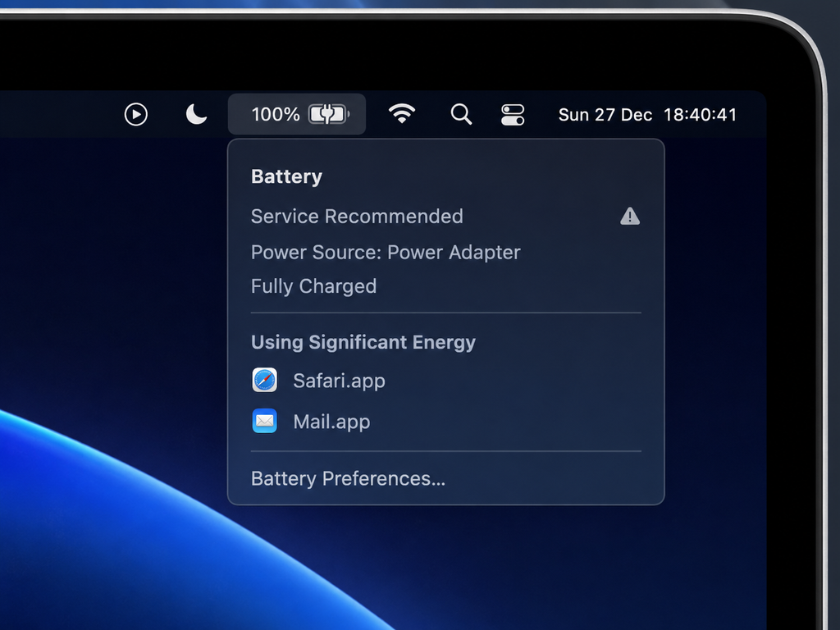Click the Using Significant Energy heading
The image size is (840, 630).
tap(363, 342)
